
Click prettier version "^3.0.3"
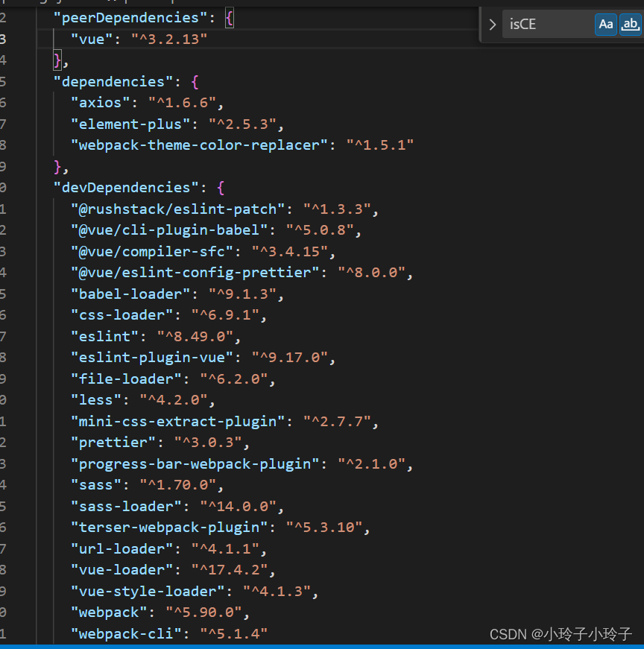208,443
